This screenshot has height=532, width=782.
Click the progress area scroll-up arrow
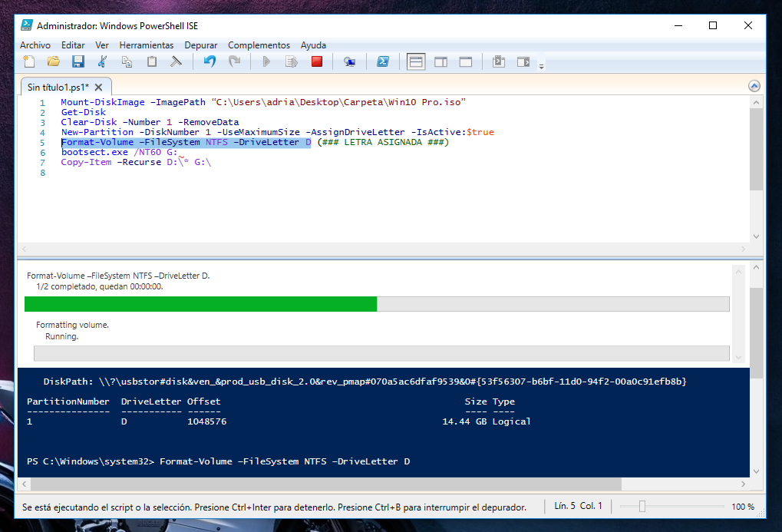(738, 272)
